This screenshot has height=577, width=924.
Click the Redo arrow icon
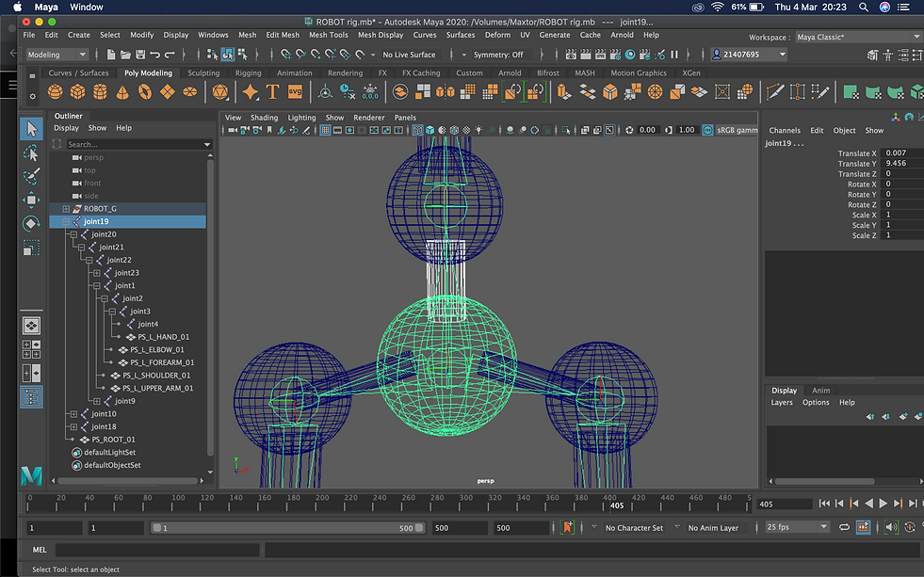click(170, 55)
